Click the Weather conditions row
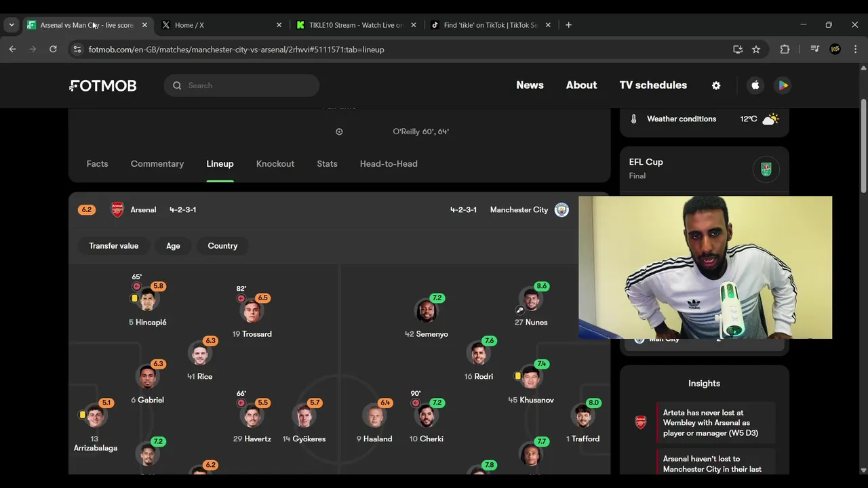Viewport: 868px width, 488px height. (x=705, y=119)
